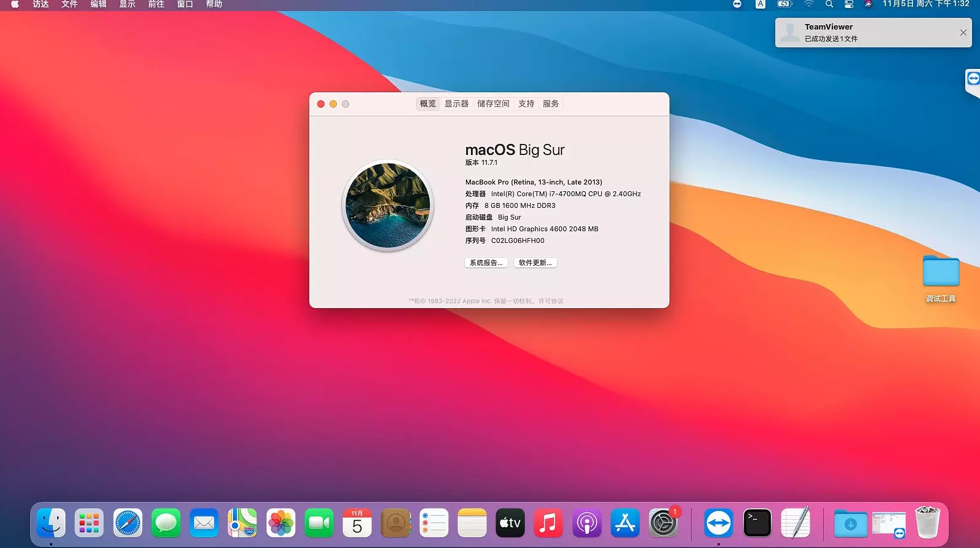Open minimized TeamViewer window thumbnail in Dock

point(889,525)
